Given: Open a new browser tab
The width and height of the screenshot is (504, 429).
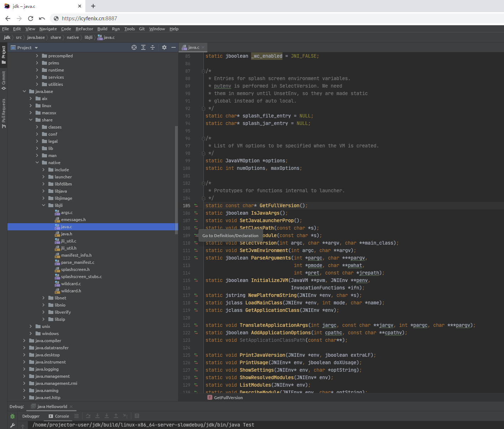Looking at the screenshot, I should (x=93, y=6).
